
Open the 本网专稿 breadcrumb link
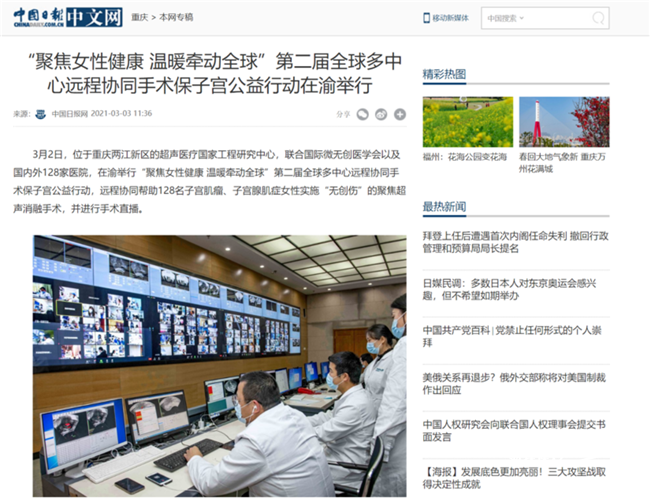[x=176, y=18]
